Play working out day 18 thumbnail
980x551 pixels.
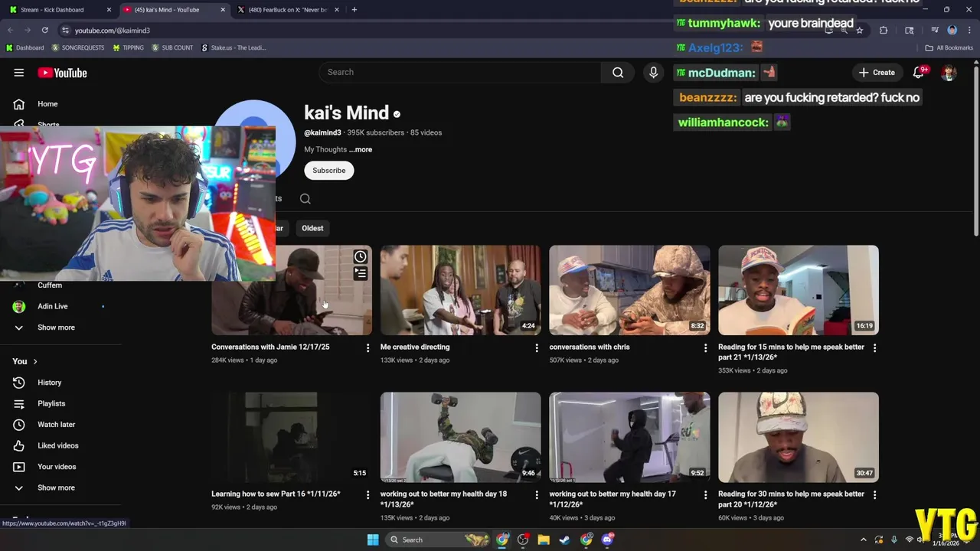pyautogui.click(x=461, y=437)
